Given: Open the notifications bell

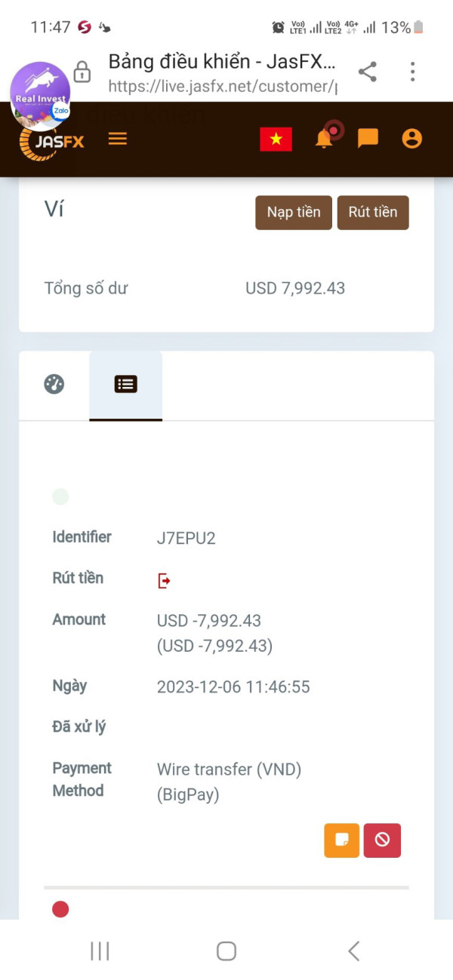Looking at the screenshot, I should 325,139.
